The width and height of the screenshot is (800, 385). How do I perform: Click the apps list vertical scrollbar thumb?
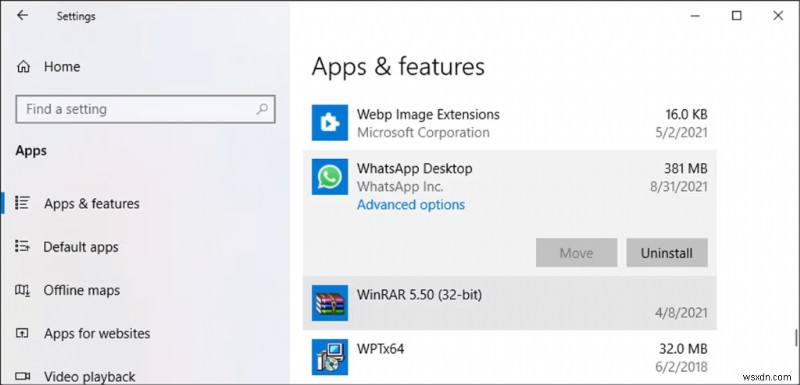point(796,337)
